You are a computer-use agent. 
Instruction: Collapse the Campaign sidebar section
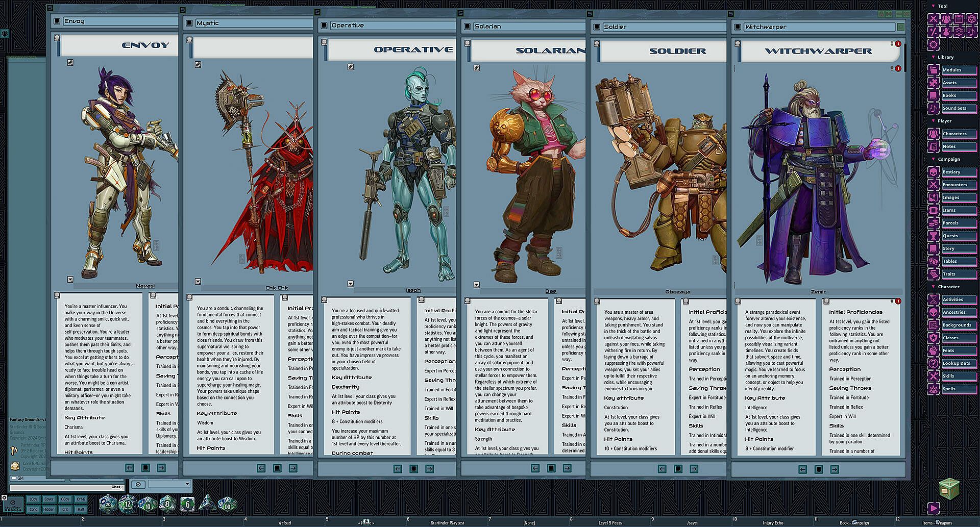click(x=934, y=159)
